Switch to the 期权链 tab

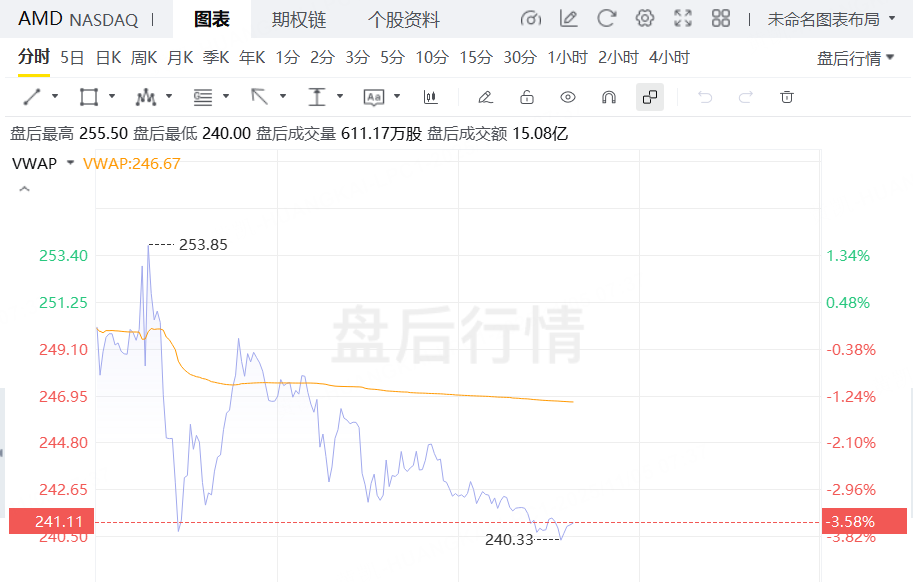click(x=298, y=19)
